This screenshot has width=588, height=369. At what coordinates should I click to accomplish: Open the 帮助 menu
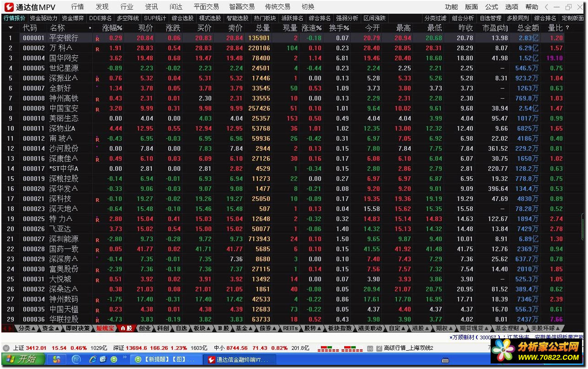[x=532, y=7]
